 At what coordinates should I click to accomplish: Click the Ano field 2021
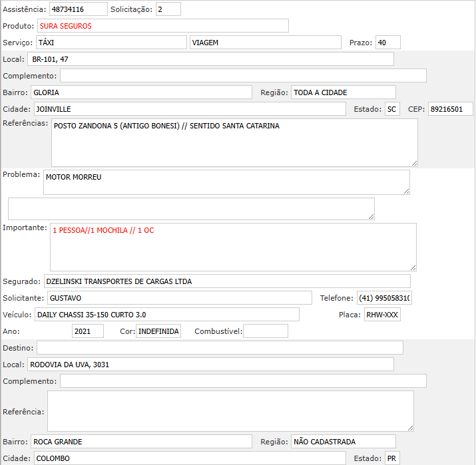pyautogui.click(x=88, y=331)
